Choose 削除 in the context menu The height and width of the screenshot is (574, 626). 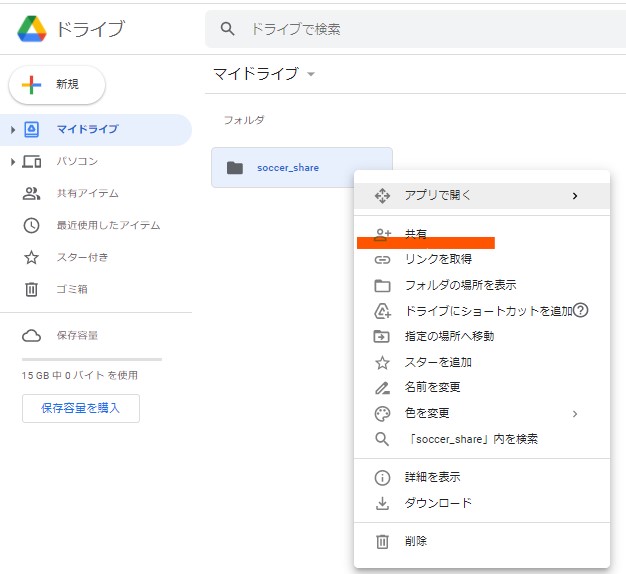pos(416,541)
